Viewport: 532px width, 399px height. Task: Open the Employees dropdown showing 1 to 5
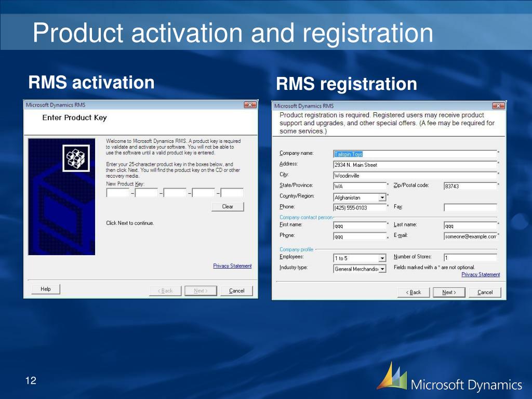tap(382, 258)
